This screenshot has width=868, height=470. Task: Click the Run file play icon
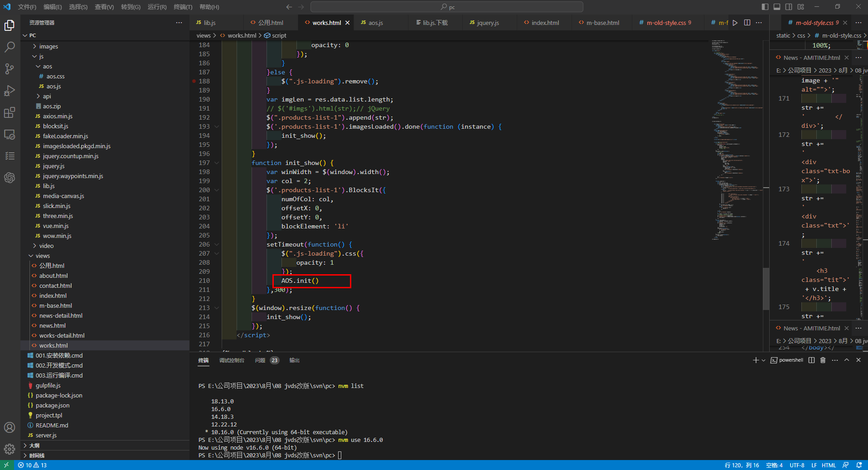point(735,23)
